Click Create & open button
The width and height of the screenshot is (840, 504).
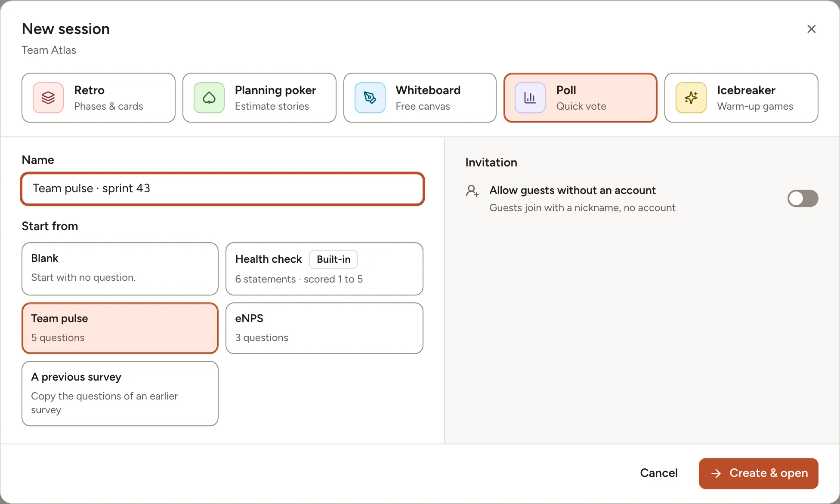click(758, 473)
